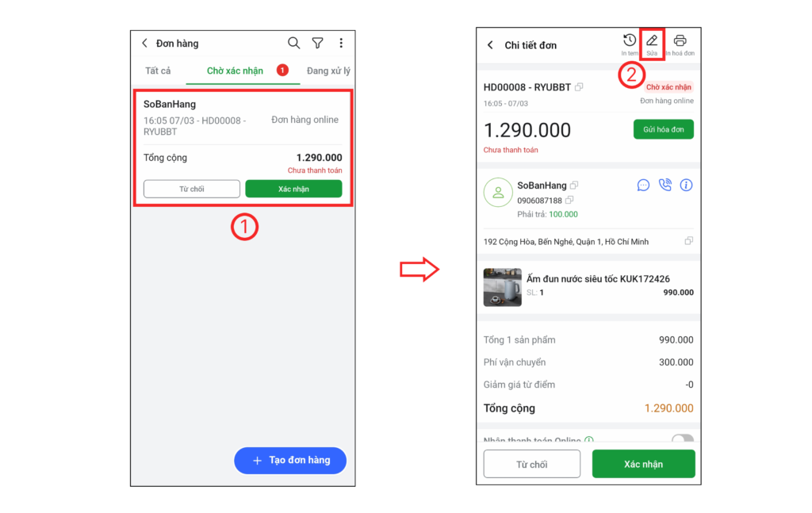Toggle the Nhận thanh toán Online switch
The width and height of the screenshot is (812, 513).
coord(683,438)
